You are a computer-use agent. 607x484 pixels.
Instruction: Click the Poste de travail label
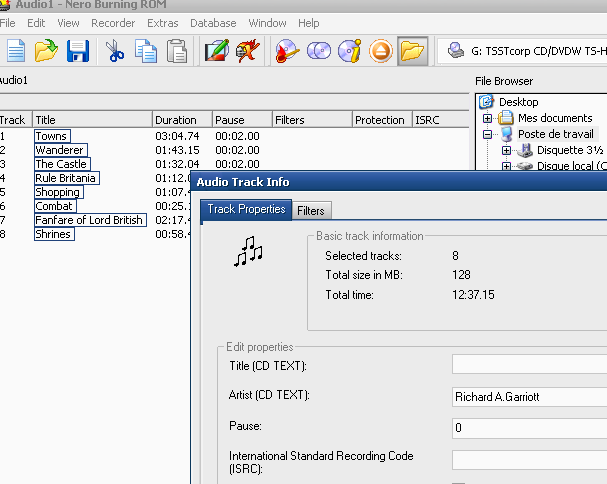[x=556, y=134]
